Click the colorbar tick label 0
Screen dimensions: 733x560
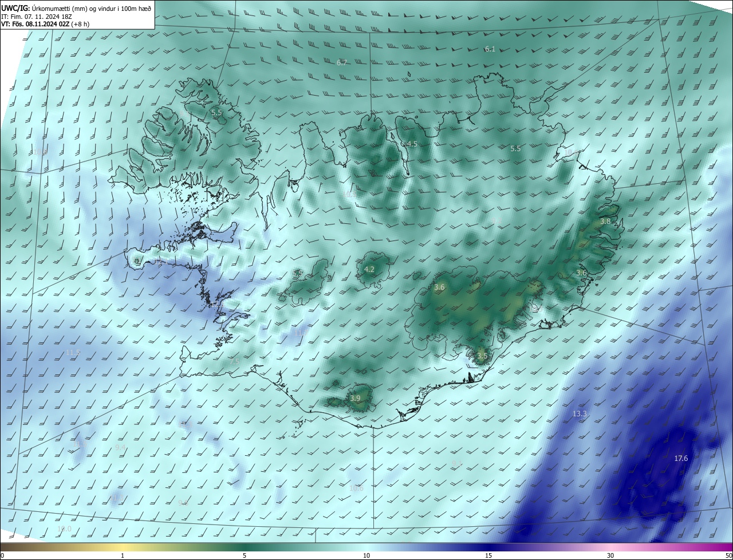click(x=2, y=556)
